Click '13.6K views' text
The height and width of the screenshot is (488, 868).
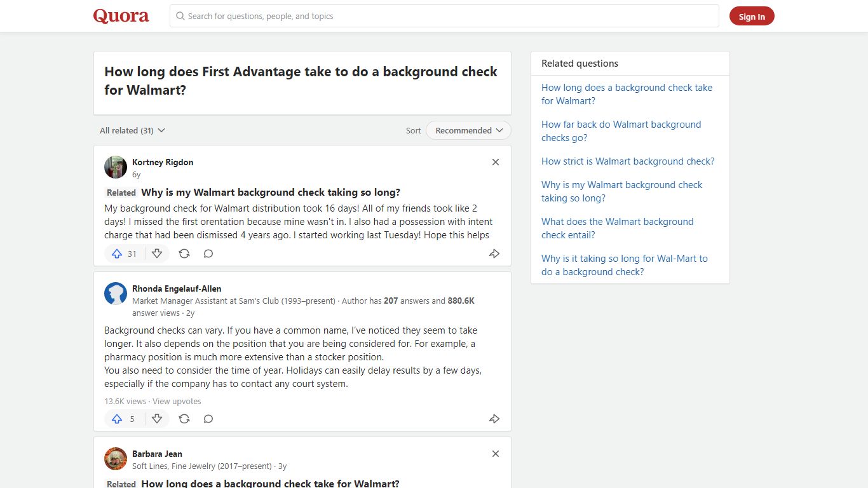[125, 401]
